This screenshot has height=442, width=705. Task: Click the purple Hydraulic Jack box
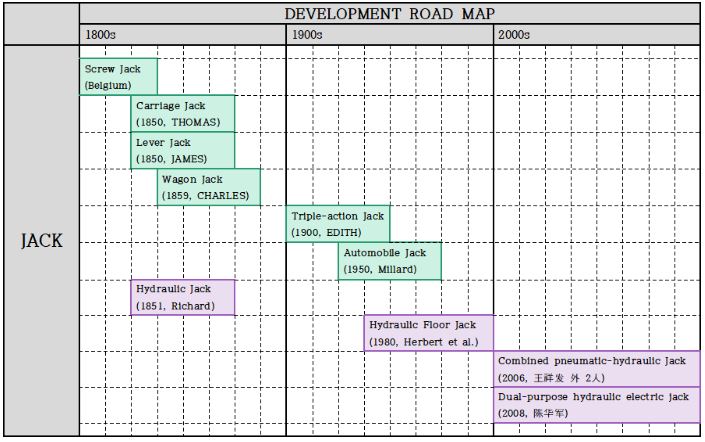183,297
